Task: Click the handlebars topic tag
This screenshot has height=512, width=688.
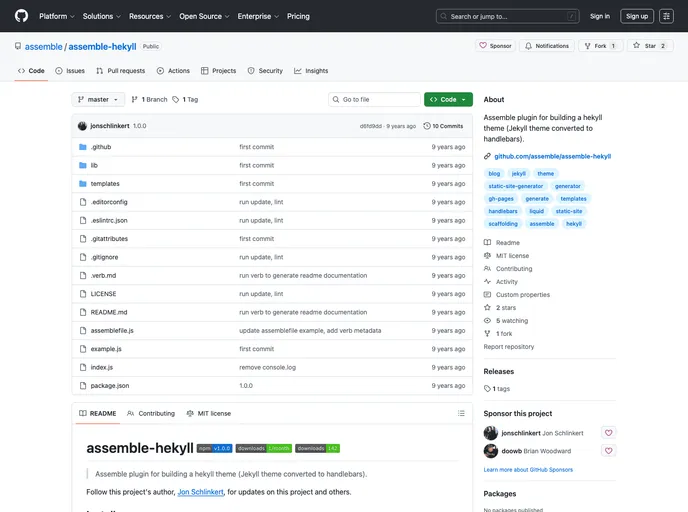Action: 503,211
